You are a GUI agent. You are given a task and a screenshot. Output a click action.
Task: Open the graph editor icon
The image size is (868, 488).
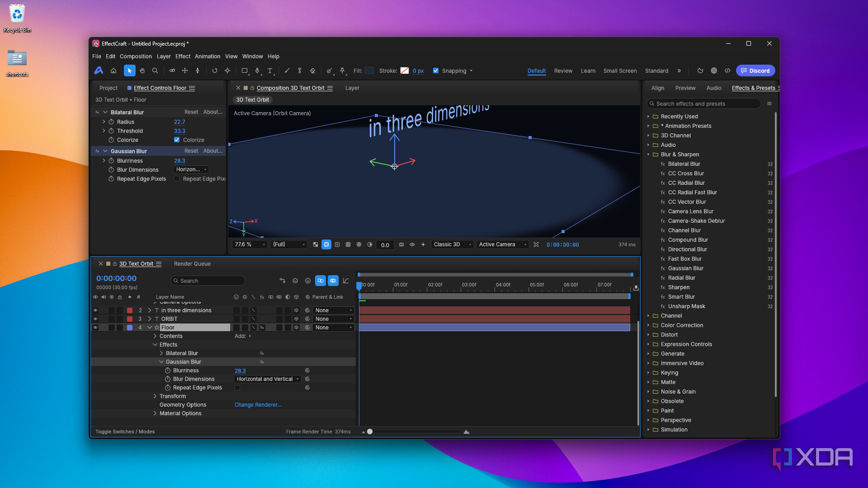[346, 281]
